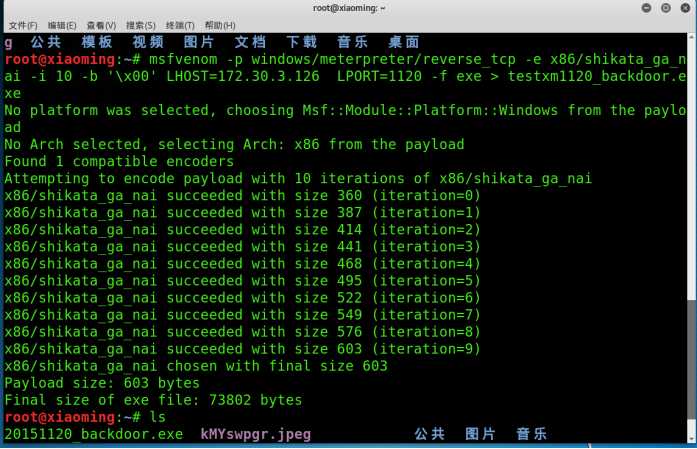
Task: Click 音乐 in the top directory listing
Action: [353, 42]
